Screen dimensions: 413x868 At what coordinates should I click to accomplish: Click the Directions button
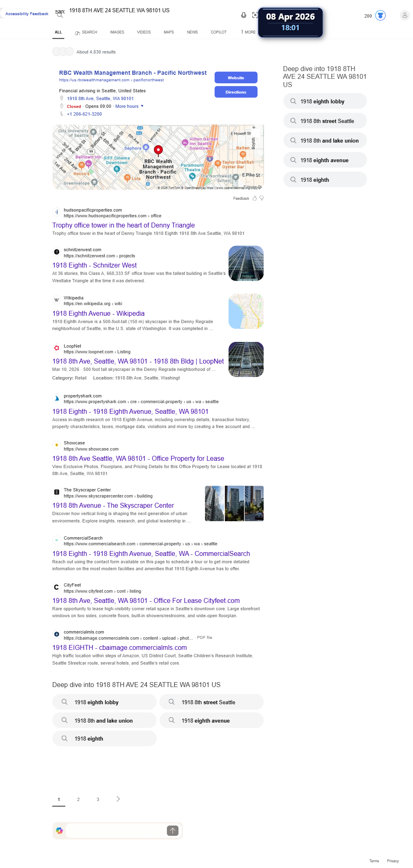(236, 92)
